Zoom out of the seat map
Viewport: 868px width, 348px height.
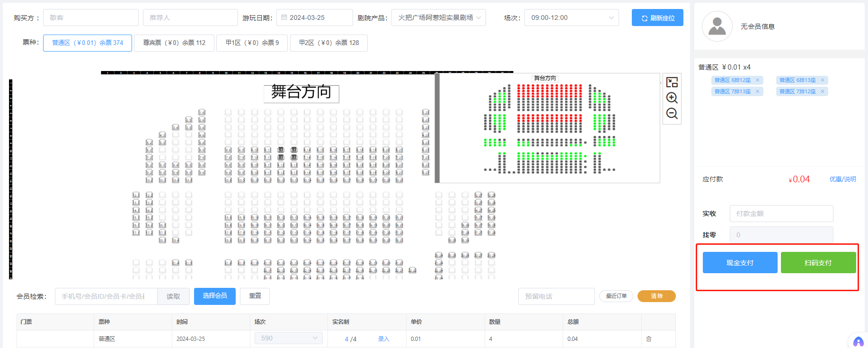point(672,114)
